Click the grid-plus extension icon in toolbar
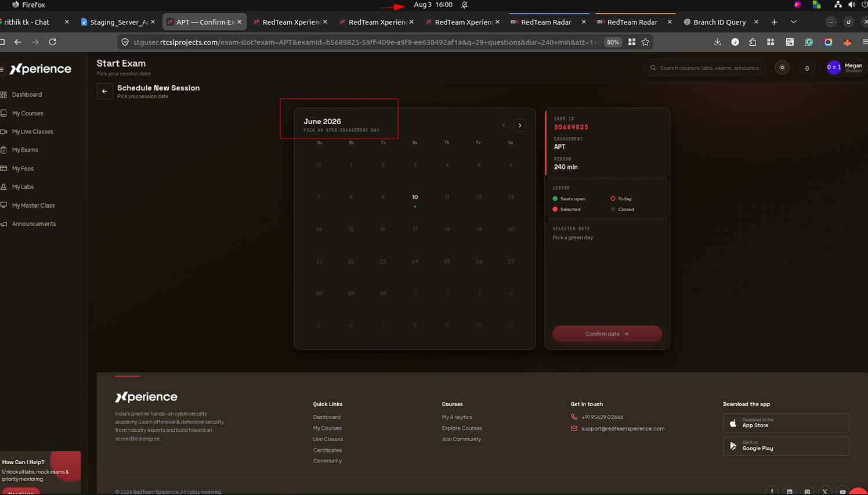Image resolution: width=868 pixels, height=495 pixels. click(x=771, y=42)
